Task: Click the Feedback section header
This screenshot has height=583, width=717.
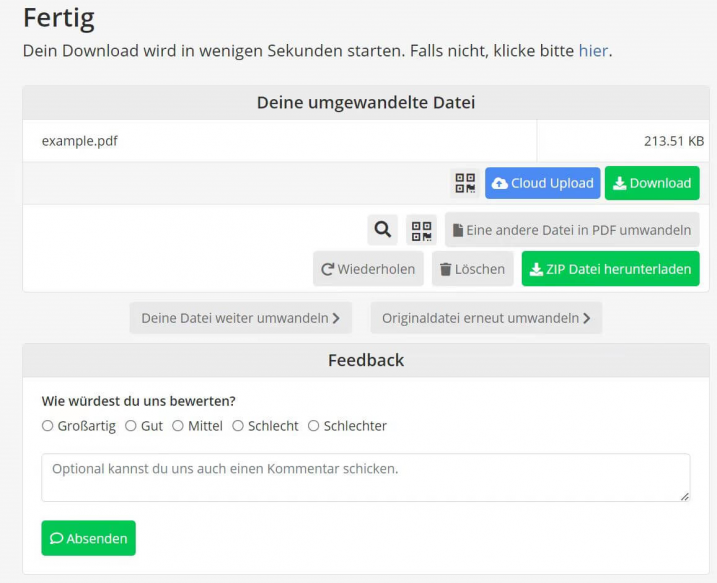Action: click(366, 360)
